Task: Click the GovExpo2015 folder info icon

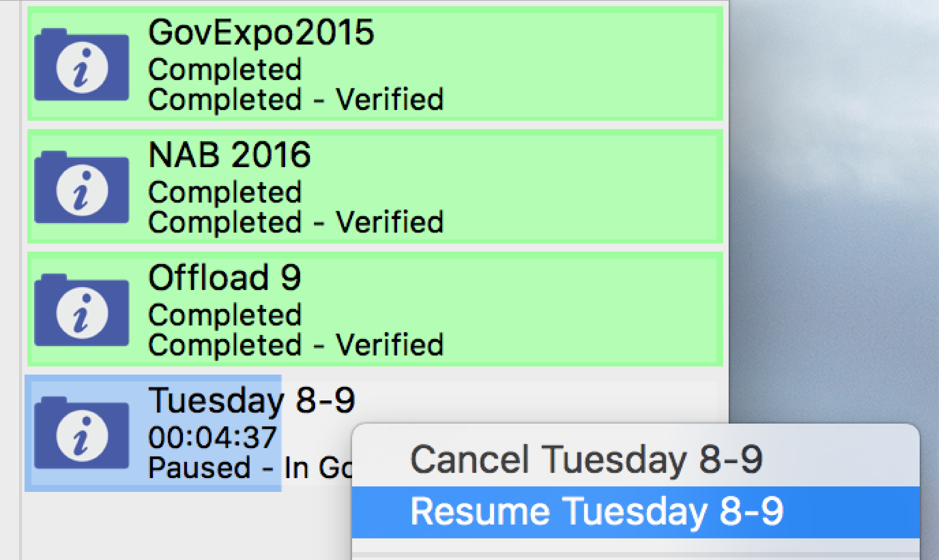Action: (81, 65)
